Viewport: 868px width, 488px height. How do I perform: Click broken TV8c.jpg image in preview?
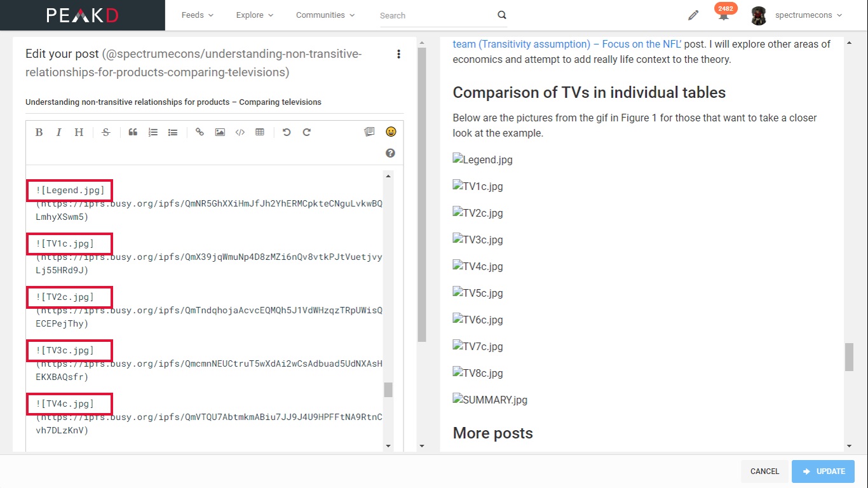[x=478, y=373]
